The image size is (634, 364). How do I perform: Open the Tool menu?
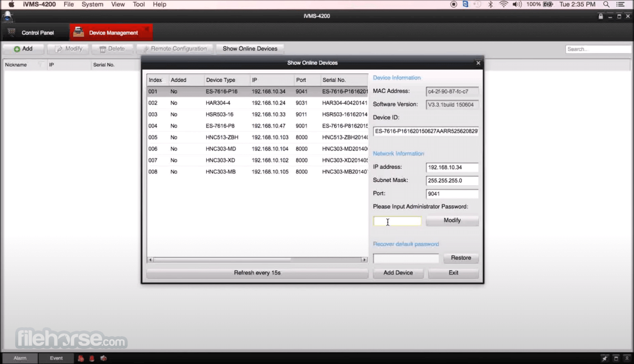[x=139, y=4]
